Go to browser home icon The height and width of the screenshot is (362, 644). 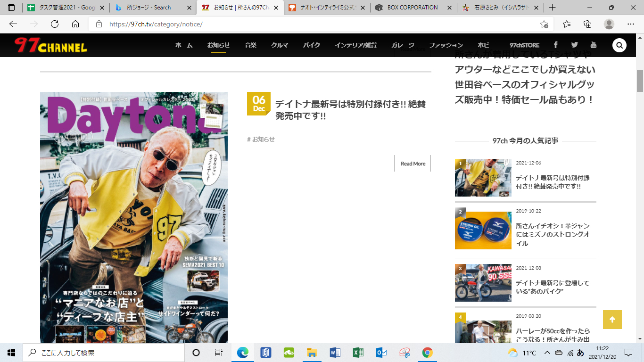coord(75,24)
